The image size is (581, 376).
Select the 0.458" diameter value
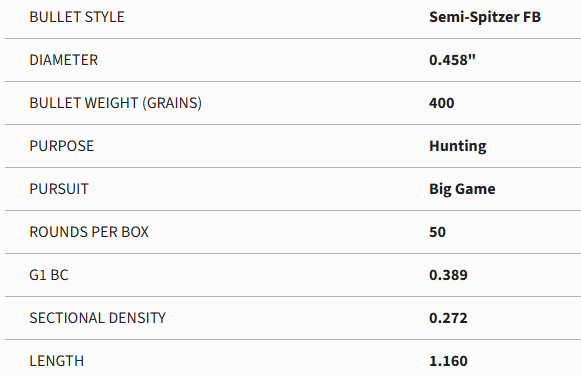(452, 60)
